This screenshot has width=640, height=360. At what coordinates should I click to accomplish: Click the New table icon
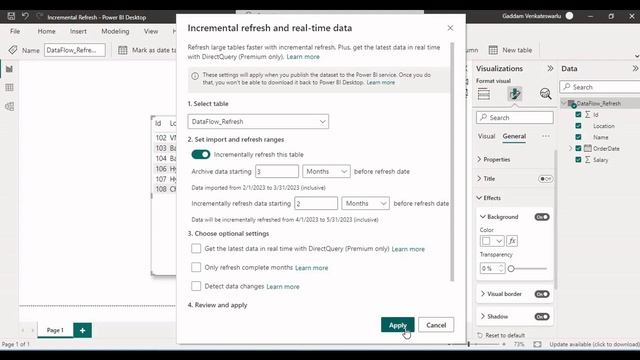coord(493,50)
